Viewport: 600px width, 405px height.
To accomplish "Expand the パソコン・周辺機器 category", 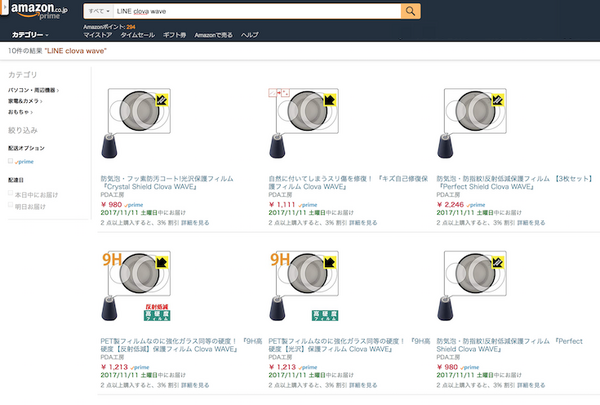I will coord(33,90).
